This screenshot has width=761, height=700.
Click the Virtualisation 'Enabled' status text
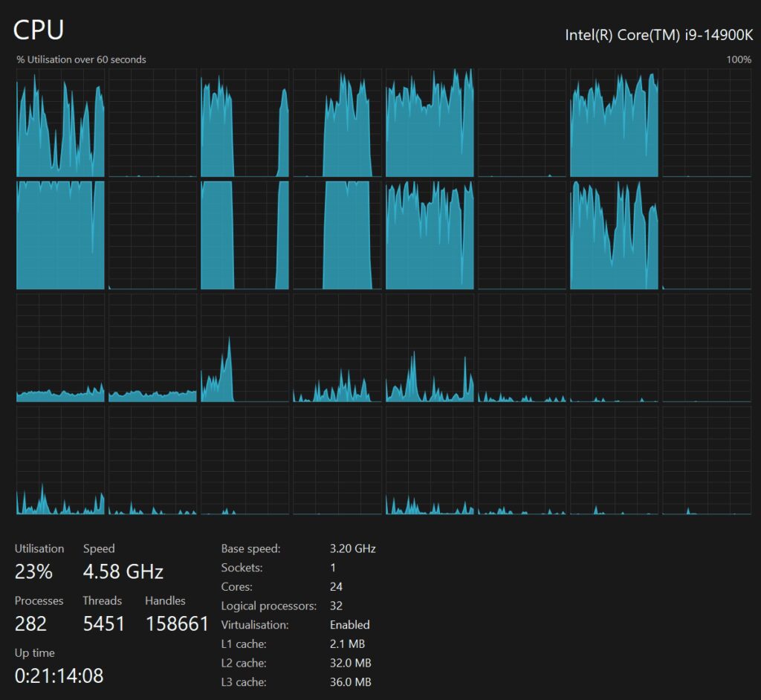[349, 625]
